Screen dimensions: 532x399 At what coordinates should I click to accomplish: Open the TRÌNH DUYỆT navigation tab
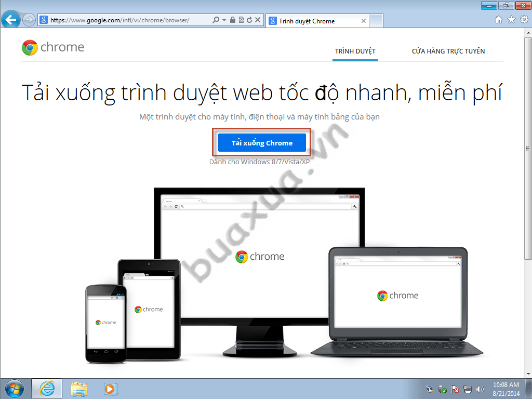tap(355, 51)
